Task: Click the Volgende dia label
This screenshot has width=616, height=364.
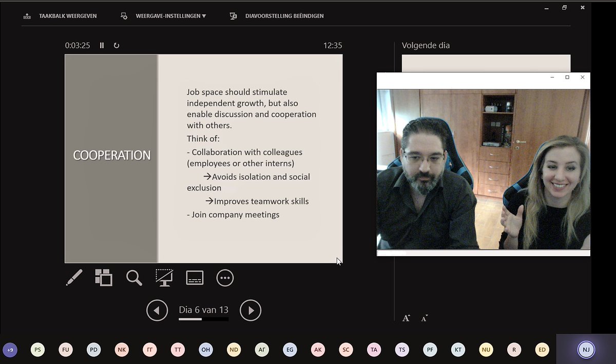Action: 426,45
